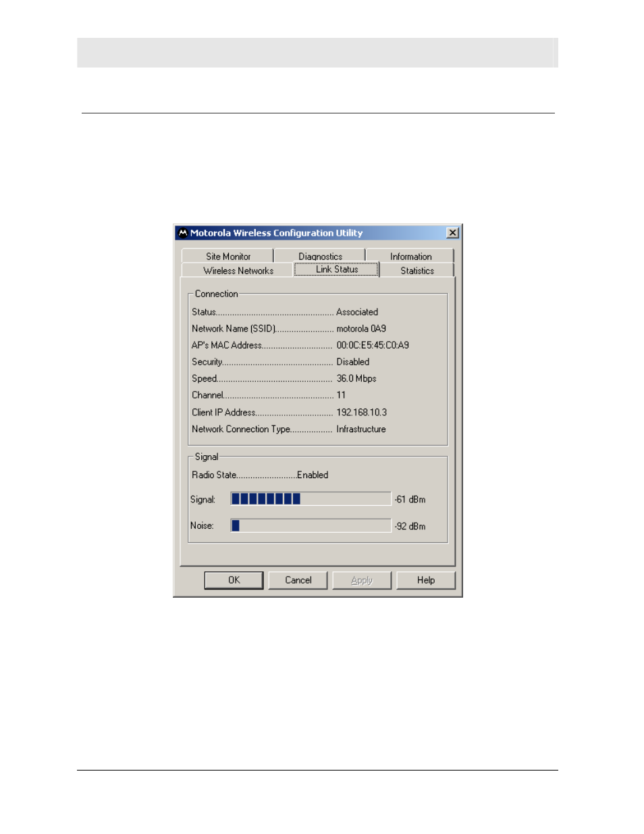Click the 'Noise:' label
The image size is (644, 834).
[202, 525]
